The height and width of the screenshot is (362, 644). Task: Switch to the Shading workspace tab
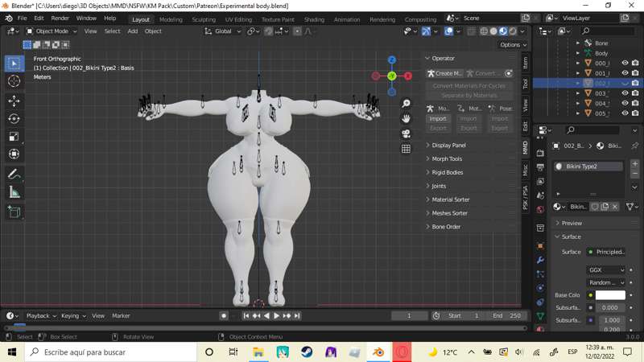[314, 19]
